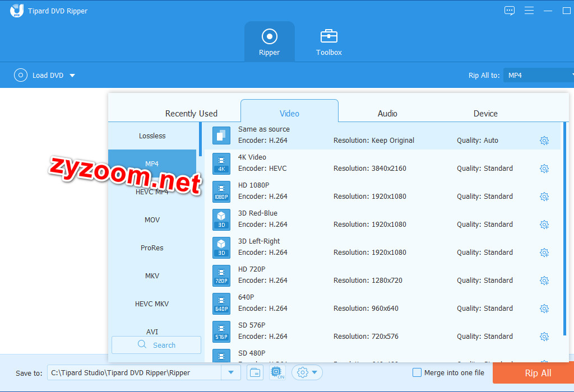Click the 4K Video preset icon

pos(221,164)
